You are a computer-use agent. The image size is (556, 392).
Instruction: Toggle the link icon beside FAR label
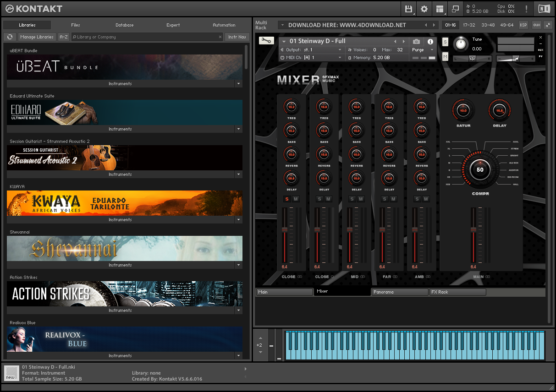pyautogui.click(x=395, y=277)
